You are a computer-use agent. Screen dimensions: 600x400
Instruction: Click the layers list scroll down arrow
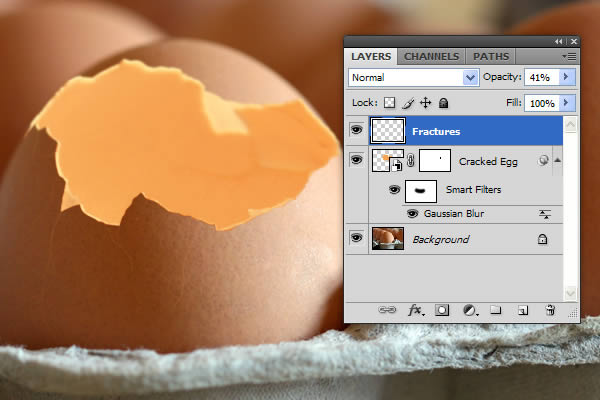tap(570, 293)
